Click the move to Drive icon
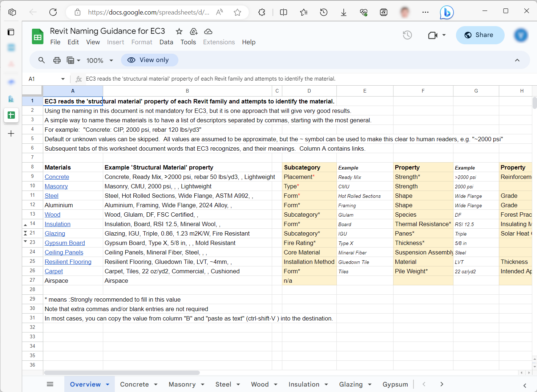 (x=194, y=32)
